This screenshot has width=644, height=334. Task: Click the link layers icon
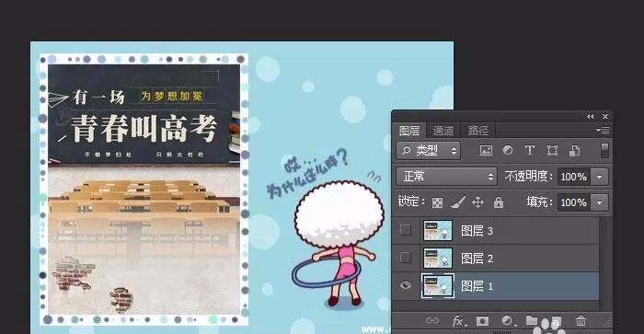coord(432,320)
